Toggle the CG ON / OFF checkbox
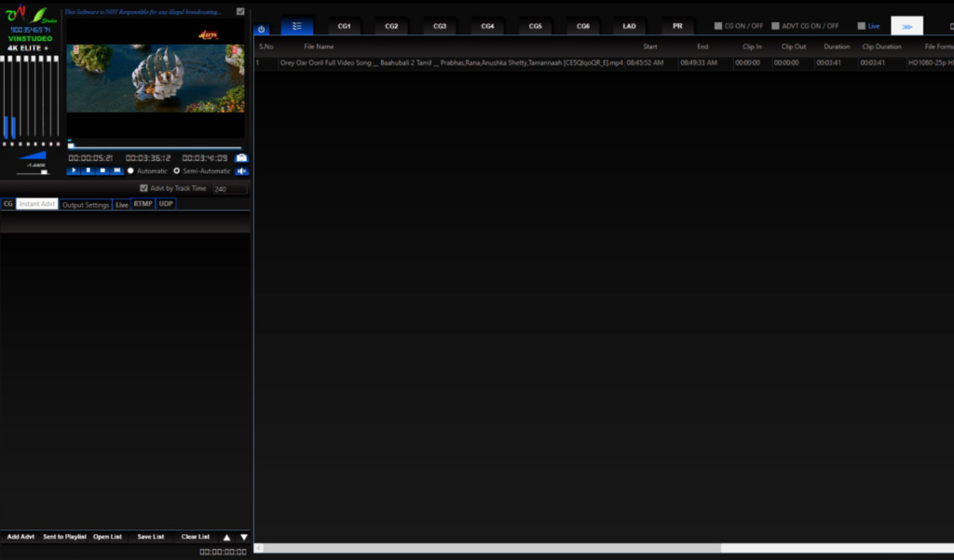The height and width of the screenshot is (560, 954). [x=718, y=26]
